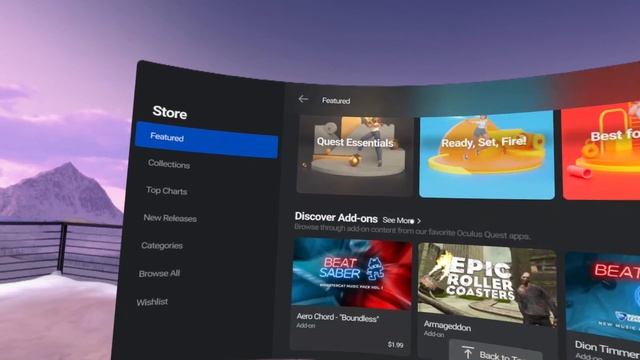This screenshot has height=360, width=640.
Task: Click the Aero Chord - "Boundless" title
Action: pyautogui.click(x=338, y=318)
